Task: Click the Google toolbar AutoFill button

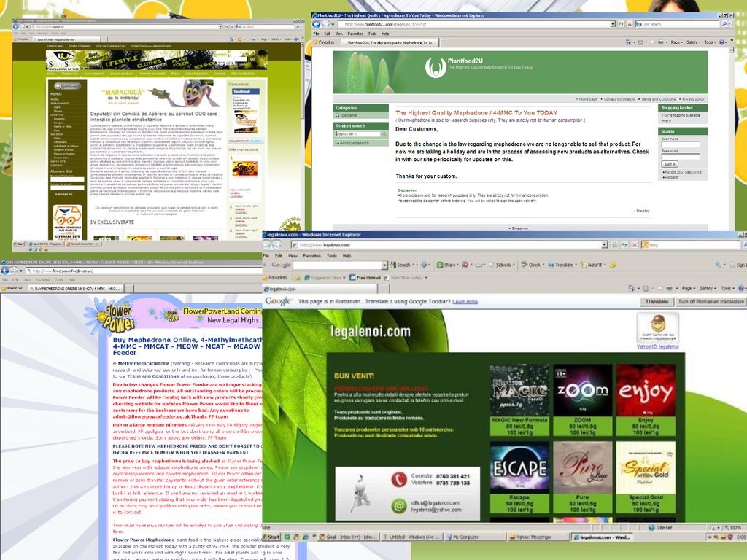Action: [x=591, y=265]
